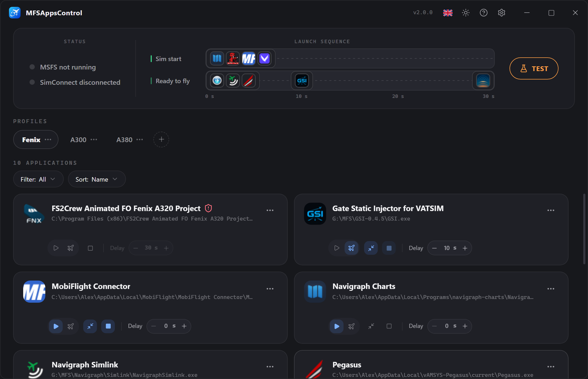Decrease Gate Static Injector delay
588x379 pixels.
point(434,248)
